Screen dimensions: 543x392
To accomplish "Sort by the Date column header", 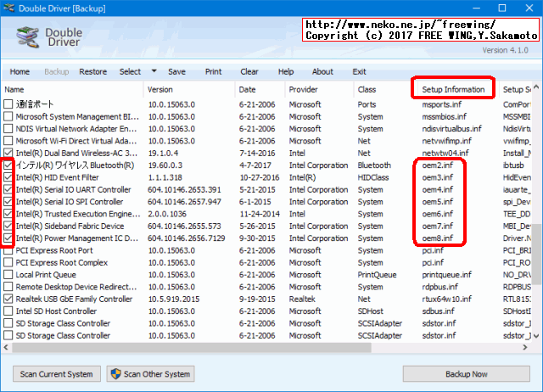I will (x=260, y=89).
